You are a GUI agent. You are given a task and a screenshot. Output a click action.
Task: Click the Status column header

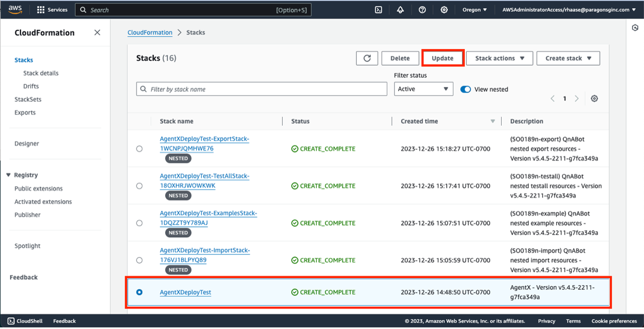pos(300,121)
